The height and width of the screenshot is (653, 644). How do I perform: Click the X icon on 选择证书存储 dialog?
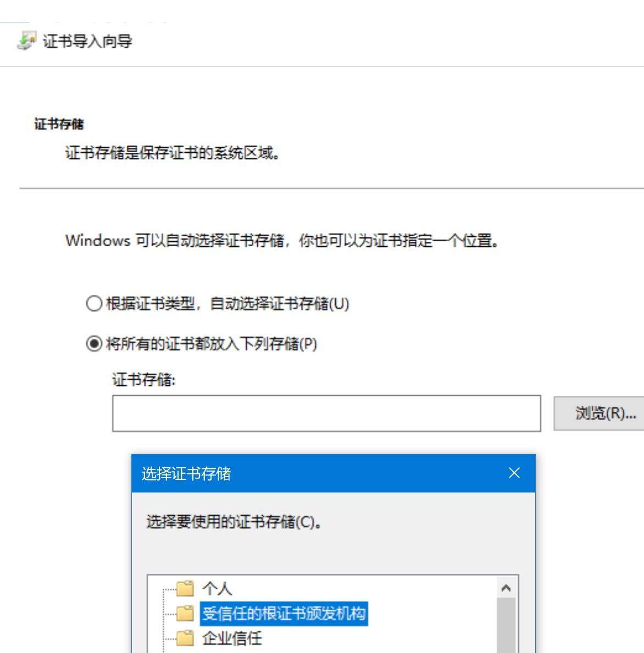click(x=514, y=473)
